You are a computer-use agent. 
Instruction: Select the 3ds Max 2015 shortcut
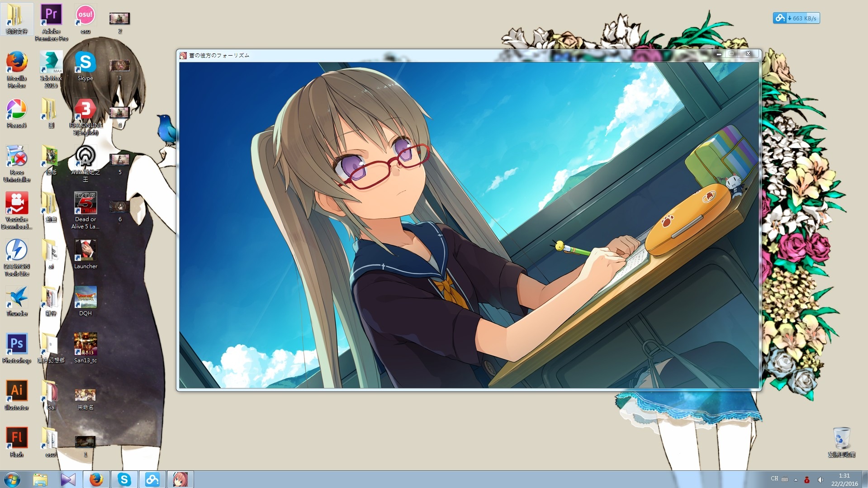(x=51, y=63)
